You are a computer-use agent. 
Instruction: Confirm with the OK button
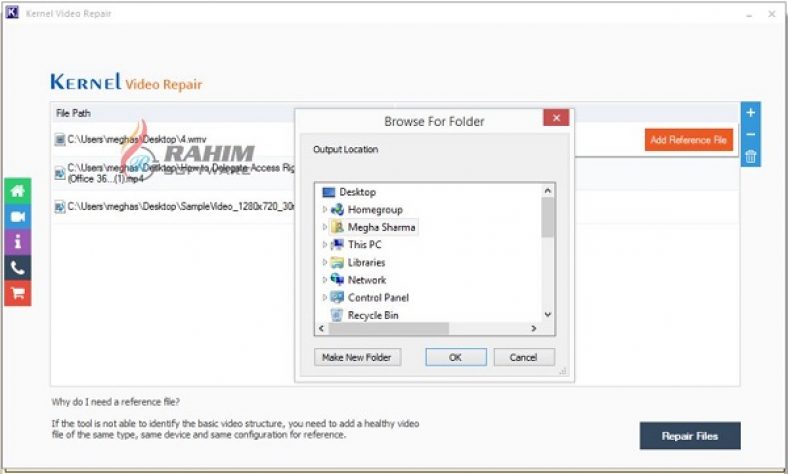coord(456,357)
